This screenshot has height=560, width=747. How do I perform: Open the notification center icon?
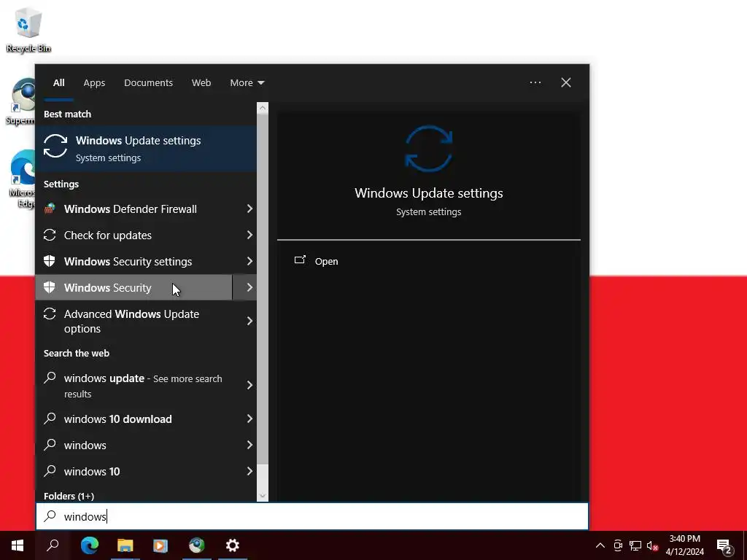click(724, 546)
